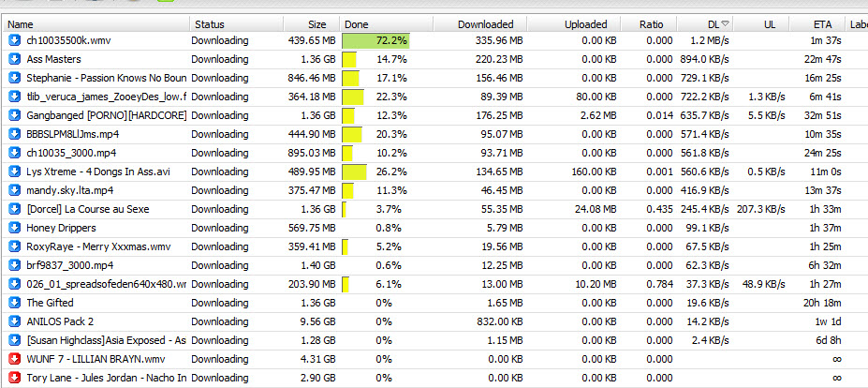Viewport: 868px width, 388px height.
Task: Select the mandy.sky.lta.mp4 torrent
Action: tap(71, 190)
